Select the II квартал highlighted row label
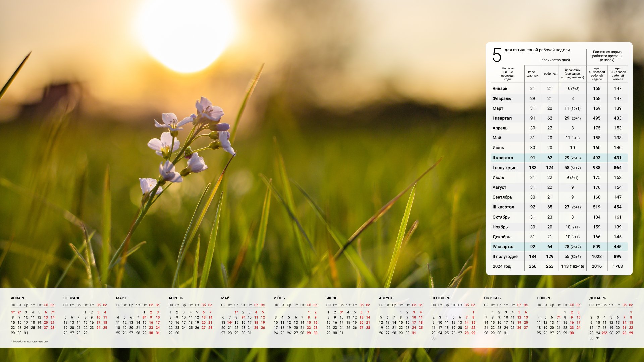 point(502,158)
